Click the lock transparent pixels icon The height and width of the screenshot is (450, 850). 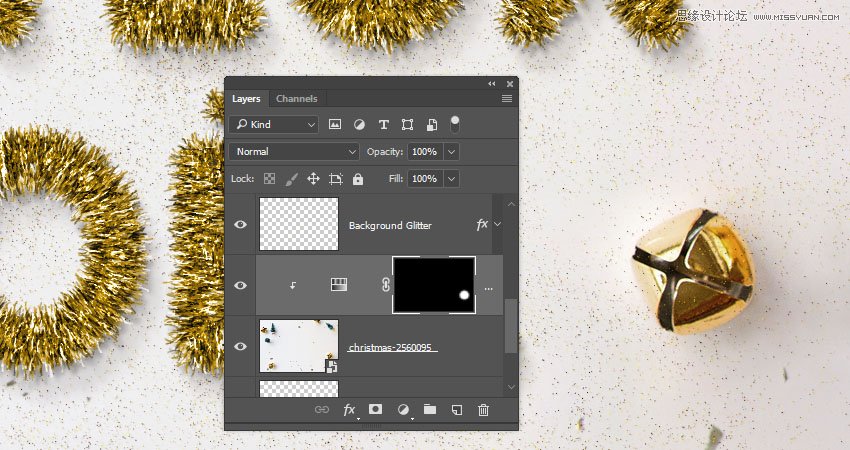(269, 179)
